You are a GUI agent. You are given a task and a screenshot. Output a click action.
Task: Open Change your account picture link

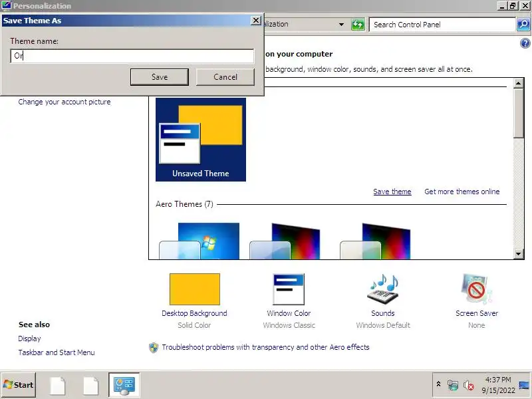(x=65, y=102)
